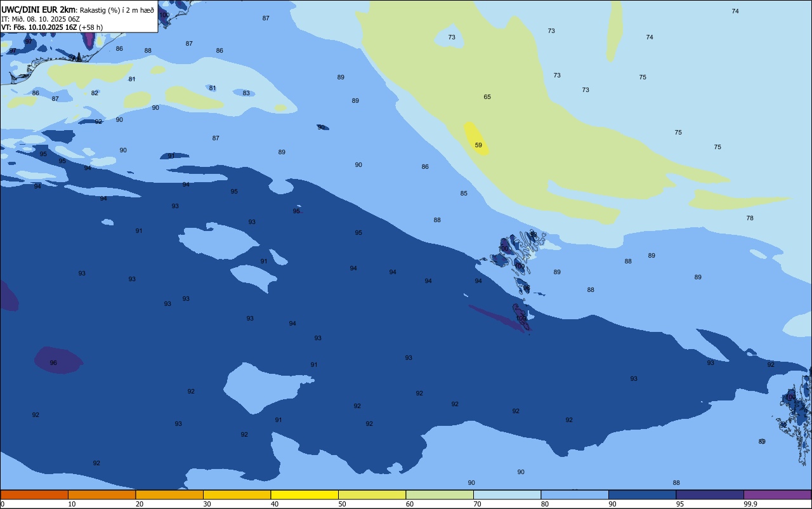
Task: Click the "Rakastig (%) í 2 m hæð" label
Action: (x=117, y=10)
